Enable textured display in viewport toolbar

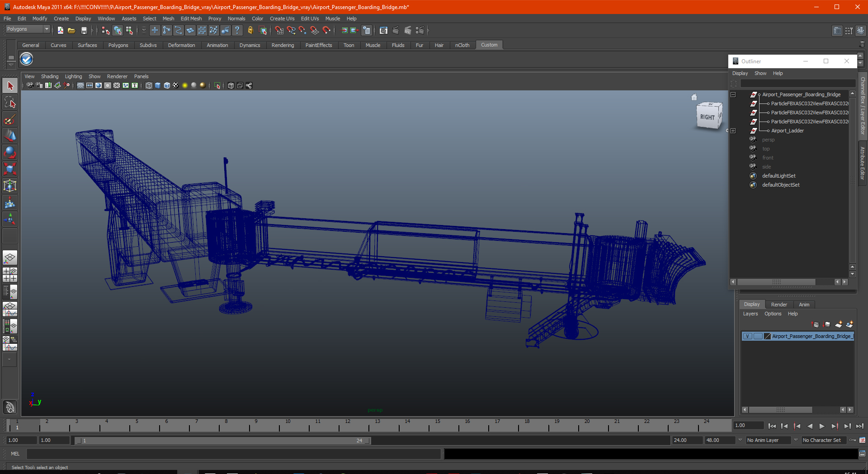(x=176, y=85)
